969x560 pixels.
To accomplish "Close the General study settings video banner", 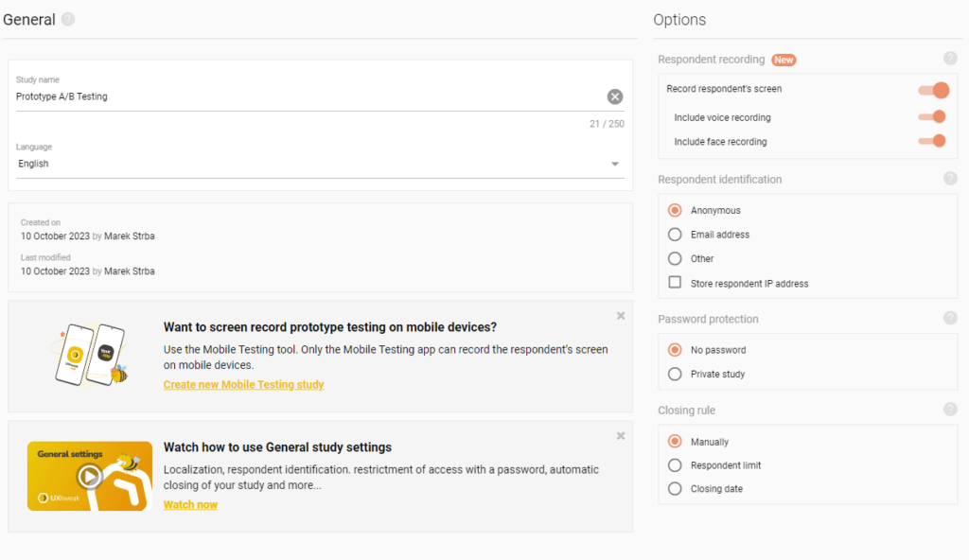I will [x=621, y=436].
